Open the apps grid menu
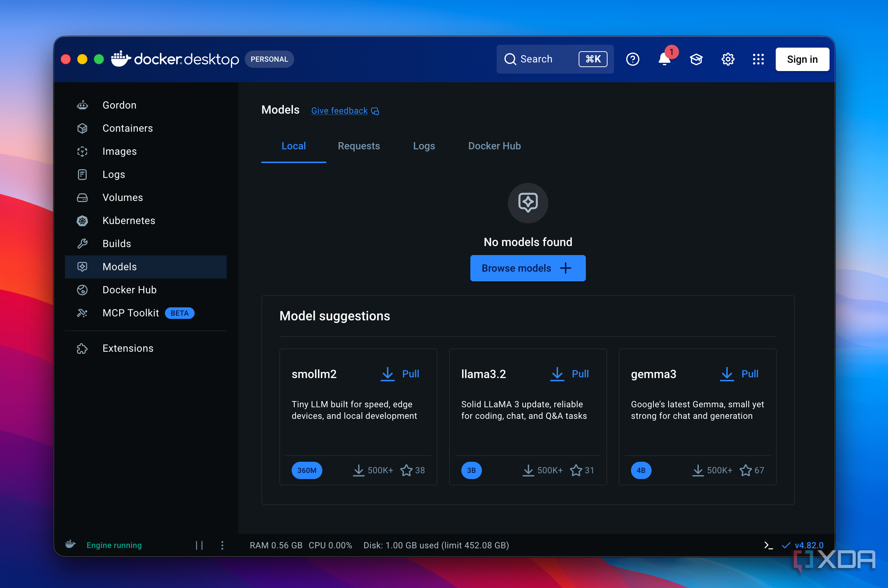Viewport: 888px width, 588px height. pos(758,59)
